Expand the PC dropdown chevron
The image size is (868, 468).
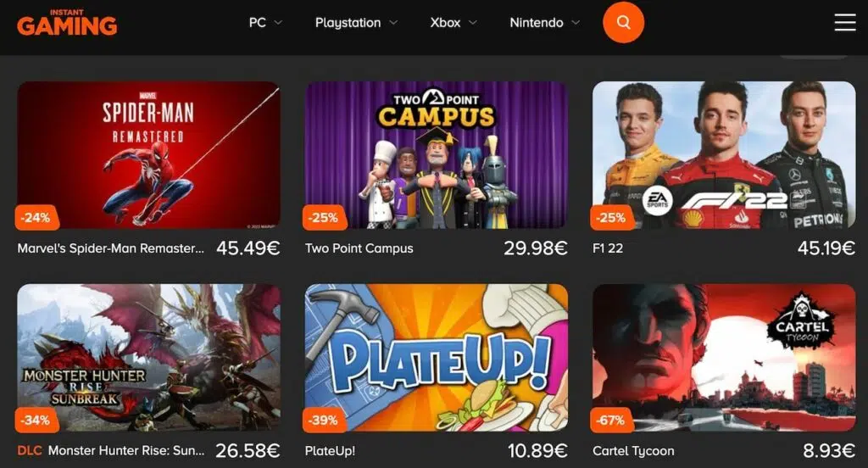coord(278,23)
